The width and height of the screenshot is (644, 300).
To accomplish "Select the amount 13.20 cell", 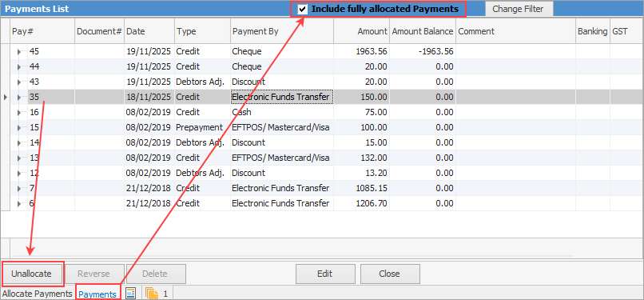I will 361,174.
